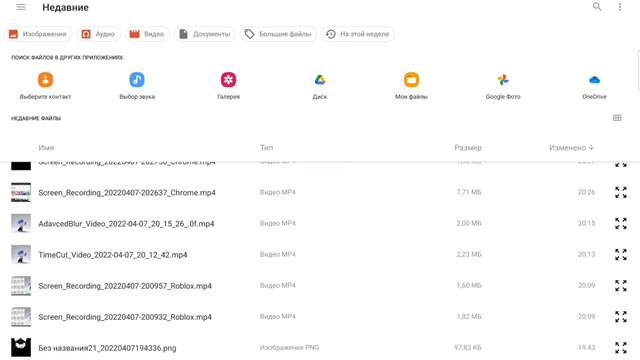Select thumbnail of AdavcedBlur_Video file
Image resolution: width=640 pixels, height=360 pixels.
coord(21,223)
